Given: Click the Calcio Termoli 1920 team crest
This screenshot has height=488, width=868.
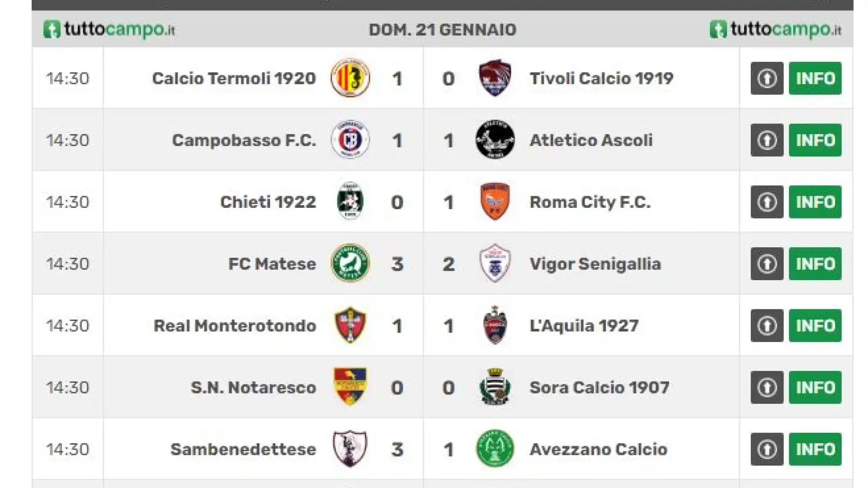Looking at the screenshot, I should [x=350, y=78].
